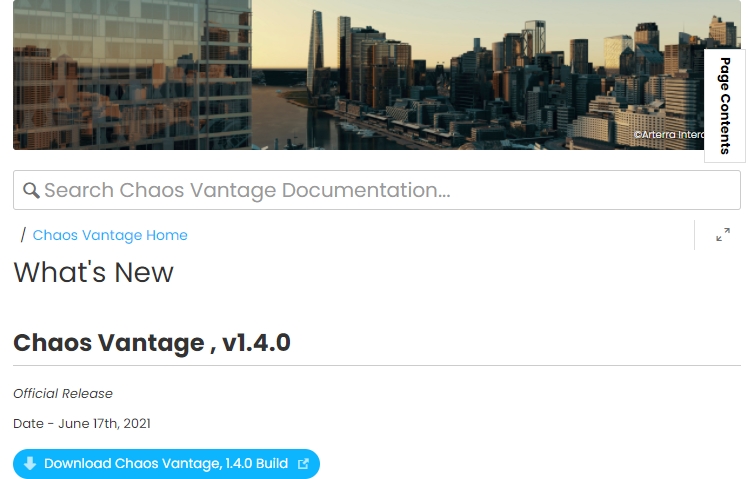The image size is (750, 479).
Task: Click the magnifying glass search icon
Action: click(x=31, y=190)
